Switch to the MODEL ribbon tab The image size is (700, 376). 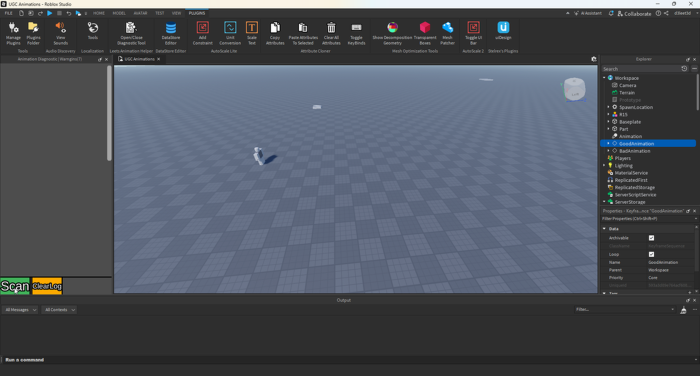click(119, 13)
